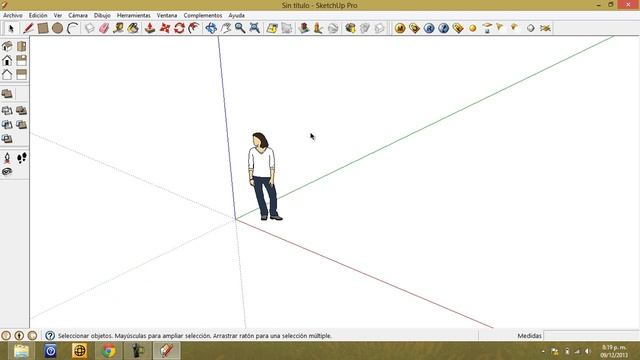This screenshot has width=640, height=360.
Task: Select the Pan hand tool
Action: coord(225,28)
